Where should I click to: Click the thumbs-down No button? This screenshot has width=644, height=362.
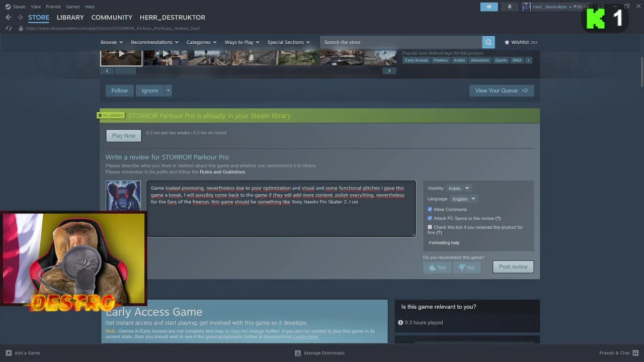pos(466,267)
